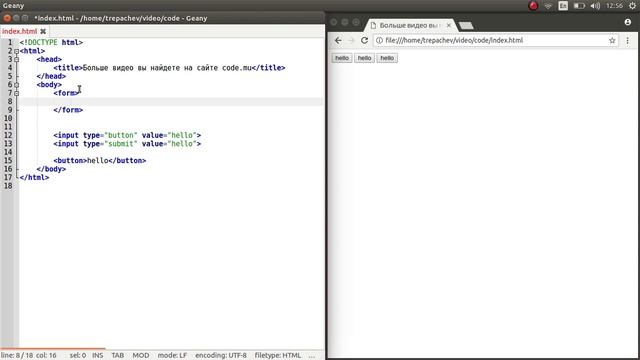Click mode: LF in the status bar
The width and height of the screenshot is (640, 360).
click(172, 356)
